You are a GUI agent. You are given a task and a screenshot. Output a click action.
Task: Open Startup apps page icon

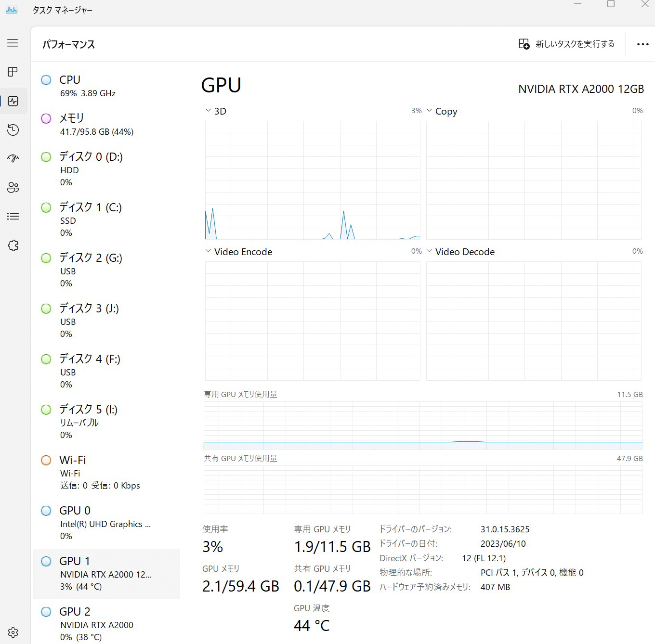pyautogui.click(x=13, y=158)
